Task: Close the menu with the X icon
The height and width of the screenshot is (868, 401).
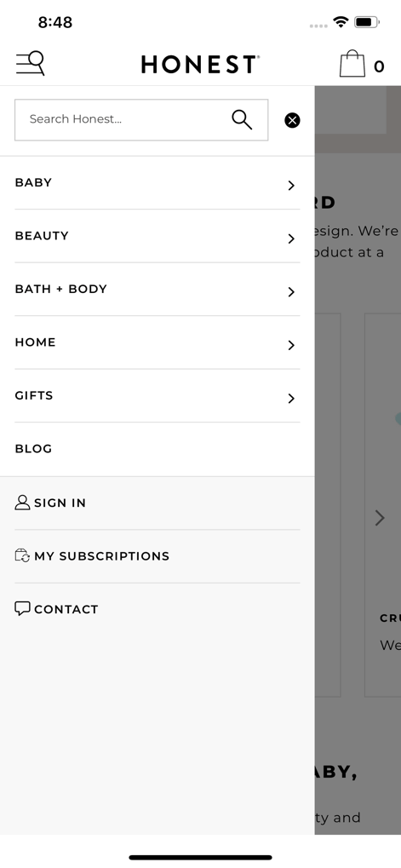Action: point(292,120)
